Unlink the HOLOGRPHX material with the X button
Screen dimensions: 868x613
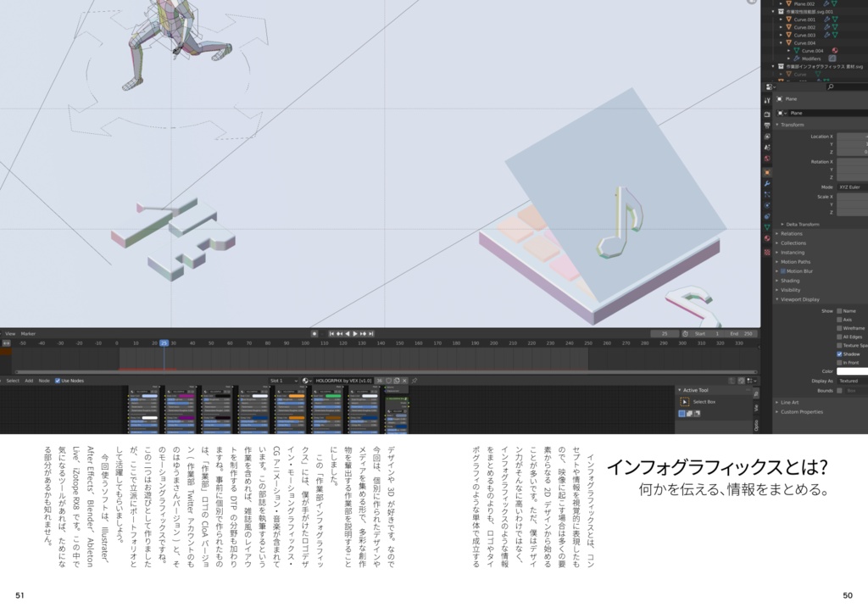[404, 380]
